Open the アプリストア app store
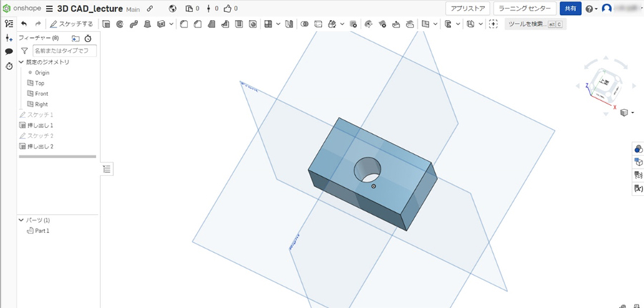Screen dimensions: 644x308 pos(468,9)
